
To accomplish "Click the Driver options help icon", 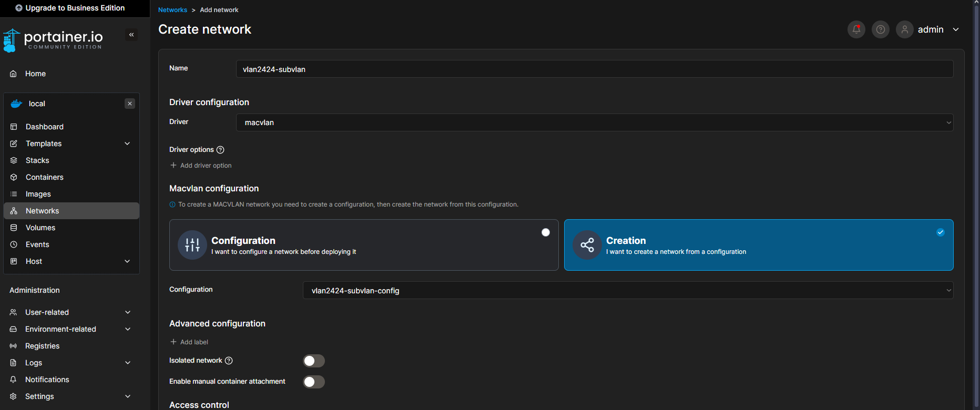I will 220,150.
